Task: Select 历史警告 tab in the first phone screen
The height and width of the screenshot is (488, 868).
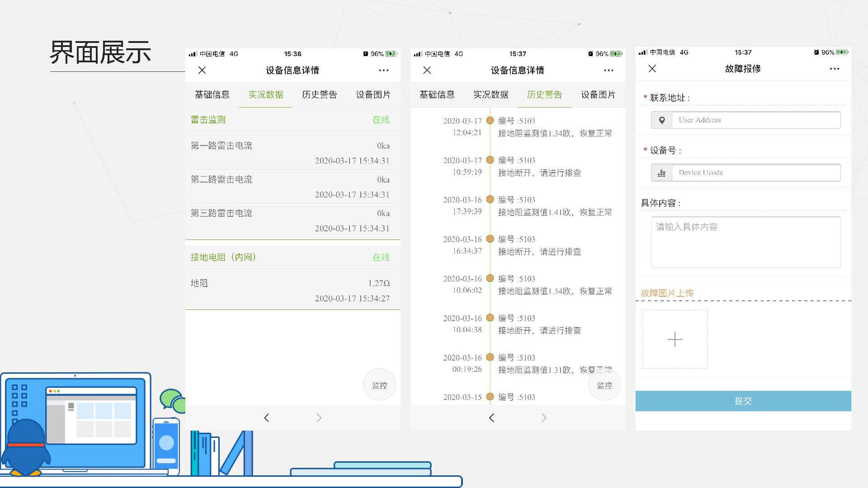Action: click(319, 95)
